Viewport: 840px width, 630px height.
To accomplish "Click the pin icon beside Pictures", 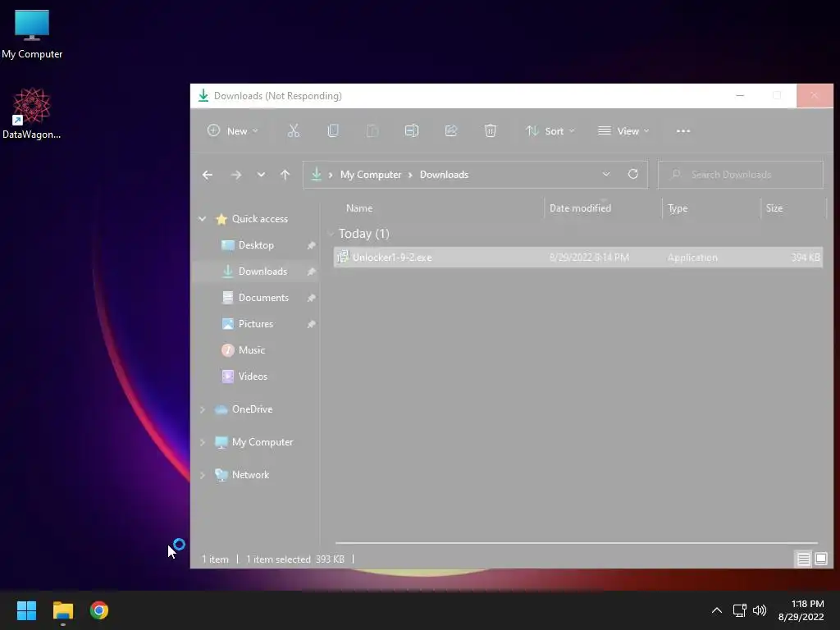I will 311,324.
